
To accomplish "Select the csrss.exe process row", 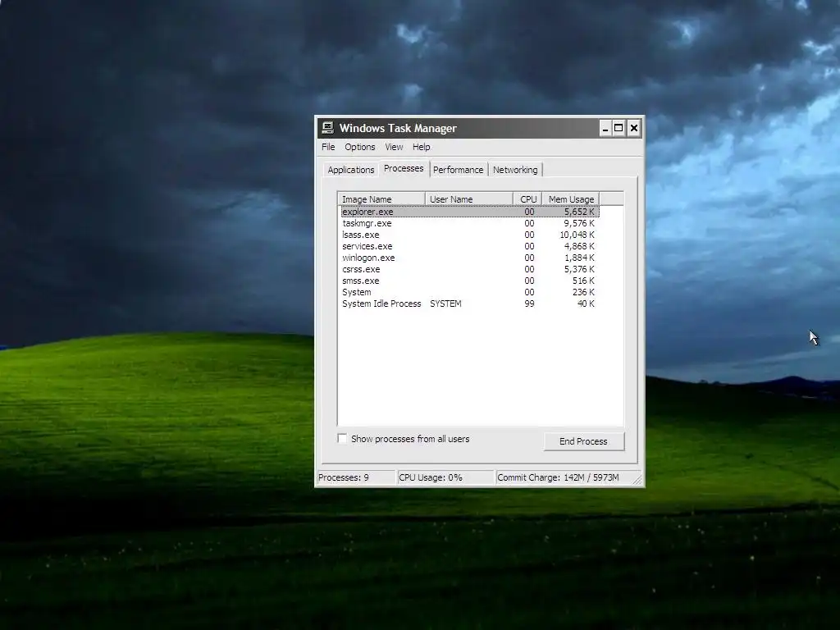I will pyautogui.click(x=469, y=269).
